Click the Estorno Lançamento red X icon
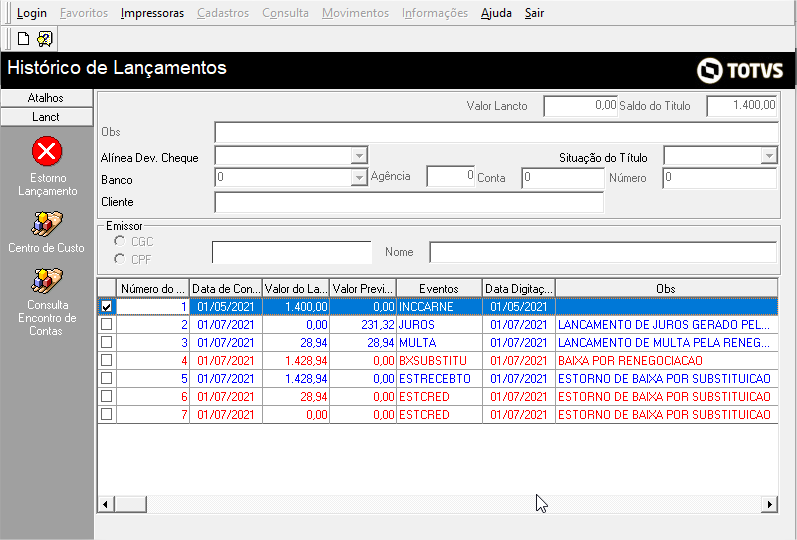Viewport: 797px width, 540px height. [47, 151]
